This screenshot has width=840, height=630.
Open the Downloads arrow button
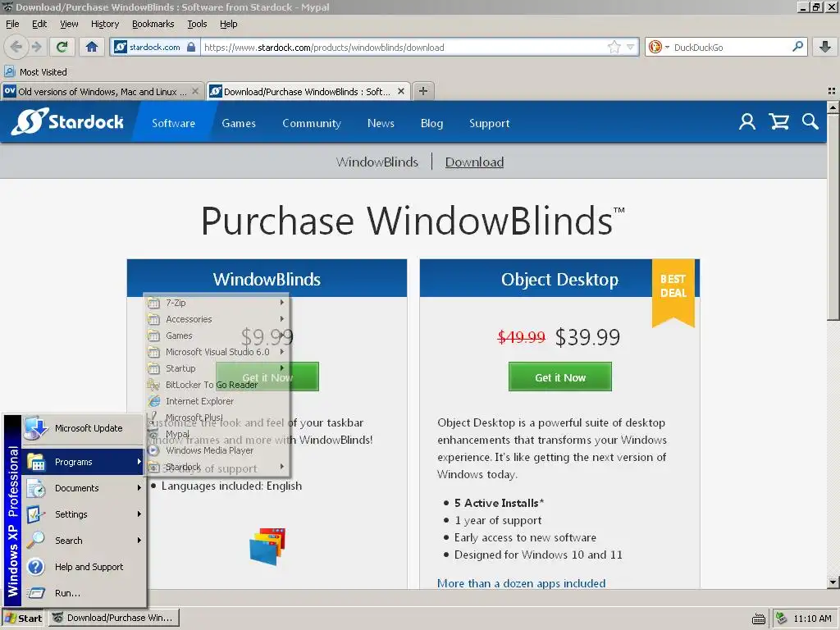pos(825,47)
